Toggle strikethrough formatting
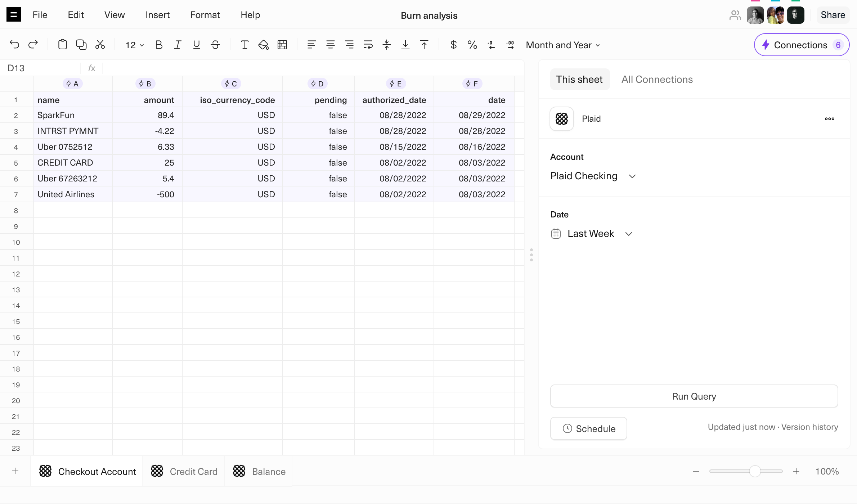 click(x=215, y=45)
